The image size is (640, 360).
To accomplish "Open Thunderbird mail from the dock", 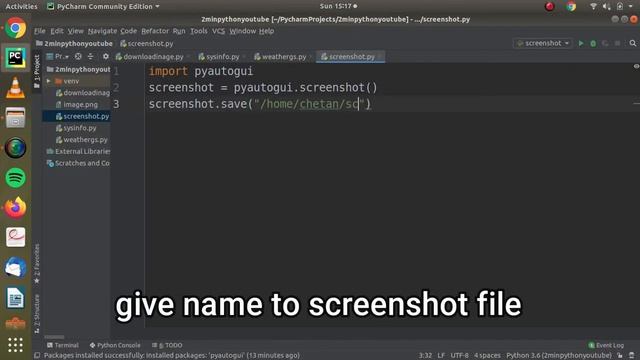I will point(16,268).
